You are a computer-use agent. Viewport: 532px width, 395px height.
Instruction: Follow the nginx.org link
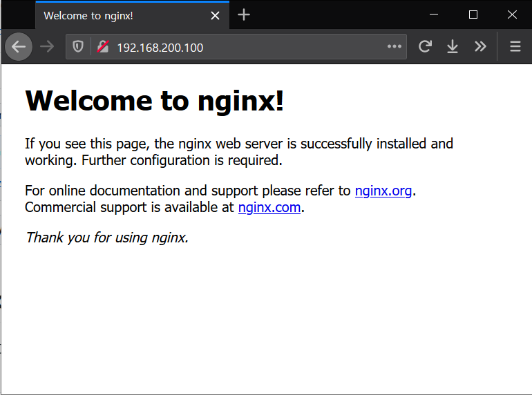pyautogui.click(x=383, y=191)
